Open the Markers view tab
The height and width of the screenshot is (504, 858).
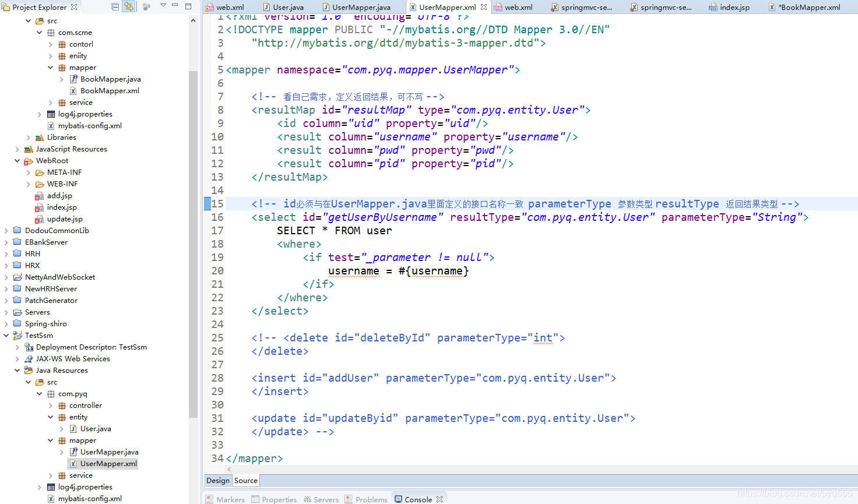(x=225, y=499)
